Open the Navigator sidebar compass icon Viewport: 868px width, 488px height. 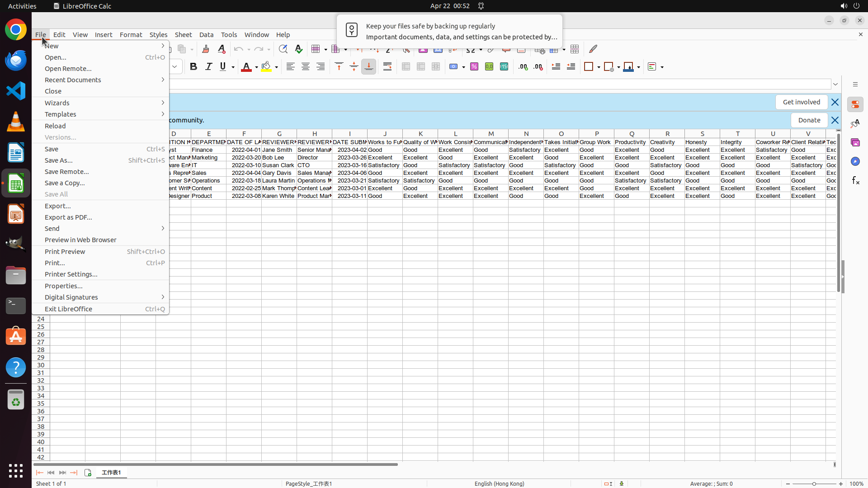click(x=855, y=162)
